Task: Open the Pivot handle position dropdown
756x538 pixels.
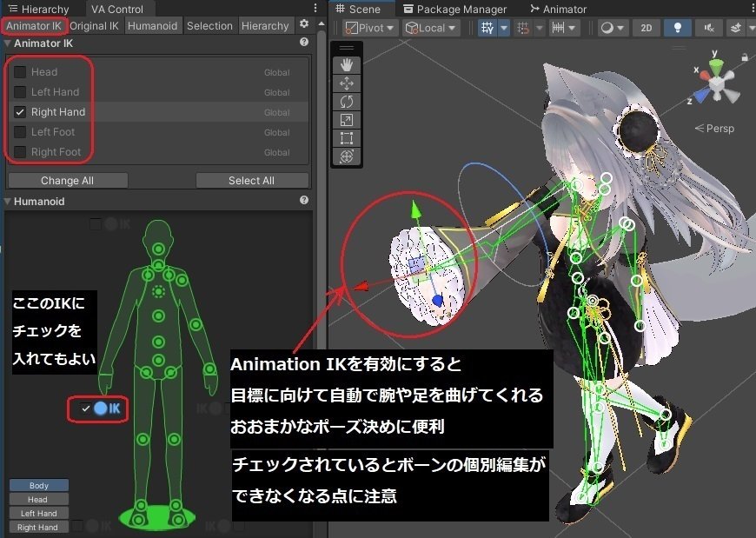Action: click(x=370, y=28)
